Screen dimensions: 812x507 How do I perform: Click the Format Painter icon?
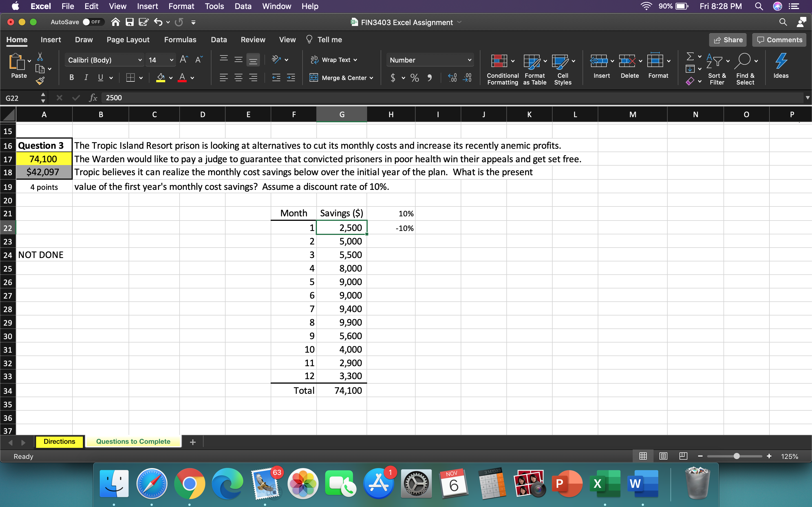[x=40, y=81]
